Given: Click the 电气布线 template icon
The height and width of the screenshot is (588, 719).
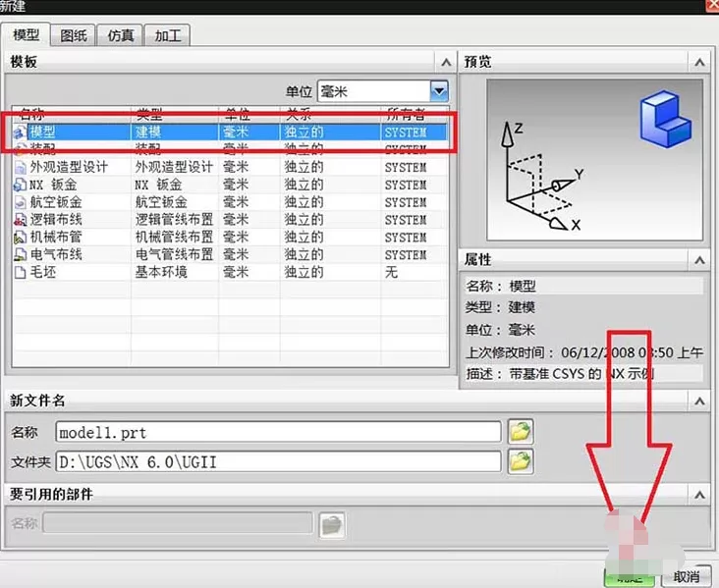Looking at the screenshot, I should coord(21,254).
